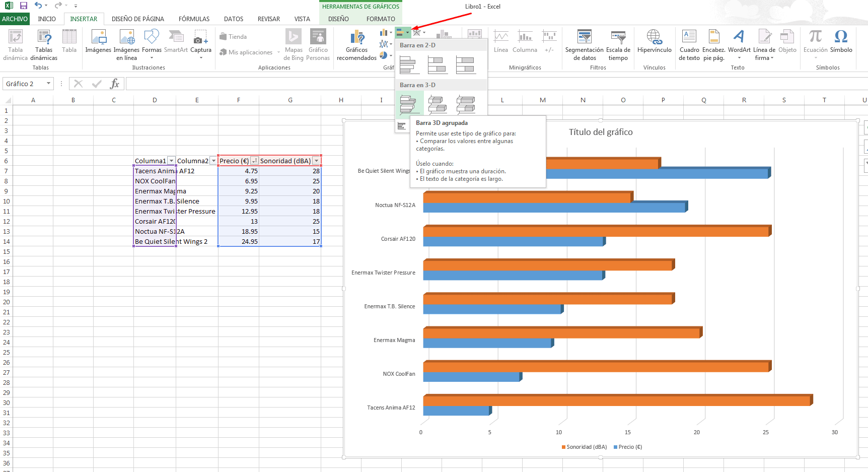
Task: Open Tablas dinámicas recomendadas
Action: pyautogui.click(x=44, y=44)
